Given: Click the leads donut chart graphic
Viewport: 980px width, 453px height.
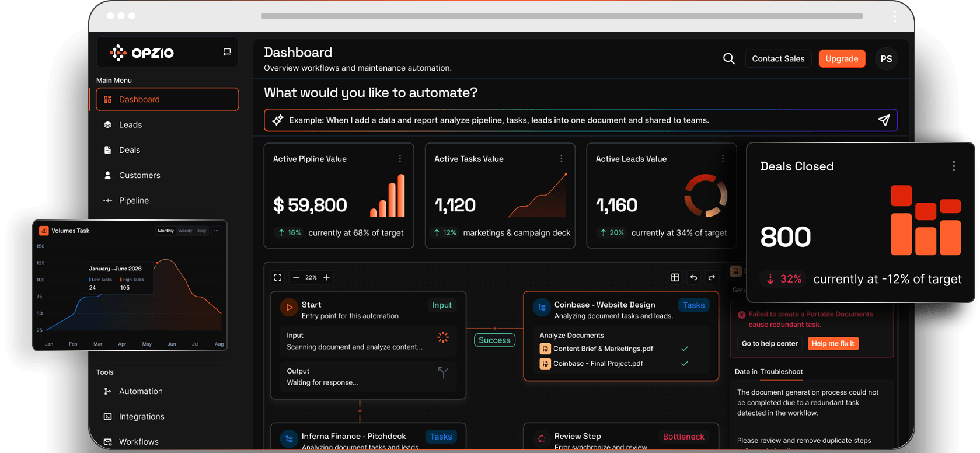Looking at the screenshot, I should click(x=706, y=196).
